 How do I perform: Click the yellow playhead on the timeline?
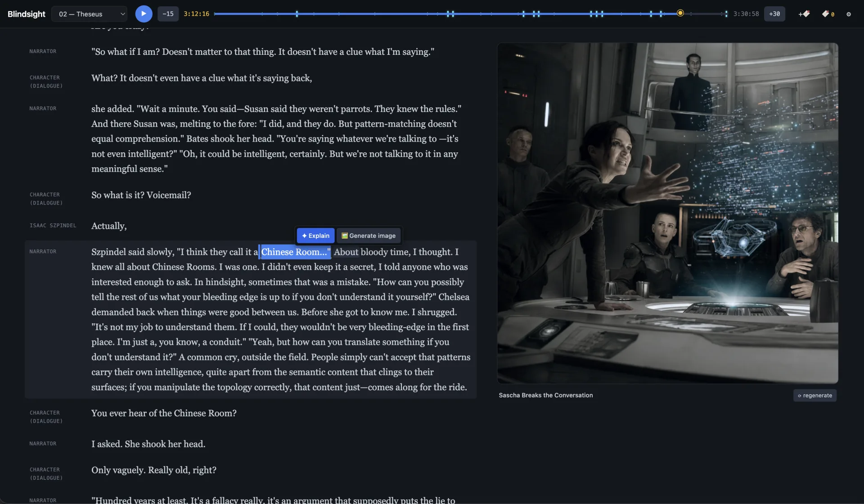[680, 13]
